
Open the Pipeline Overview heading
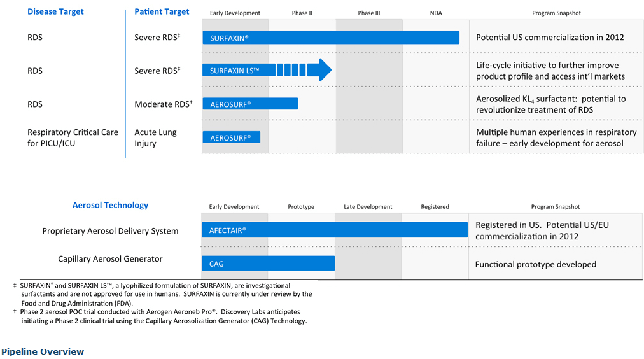pos(43,351)
